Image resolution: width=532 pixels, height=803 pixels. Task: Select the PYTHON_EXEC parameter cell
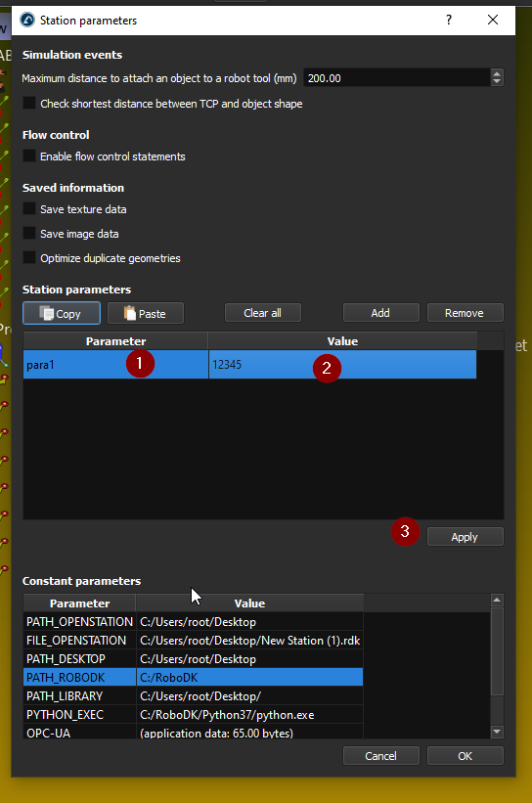point(79,714)
